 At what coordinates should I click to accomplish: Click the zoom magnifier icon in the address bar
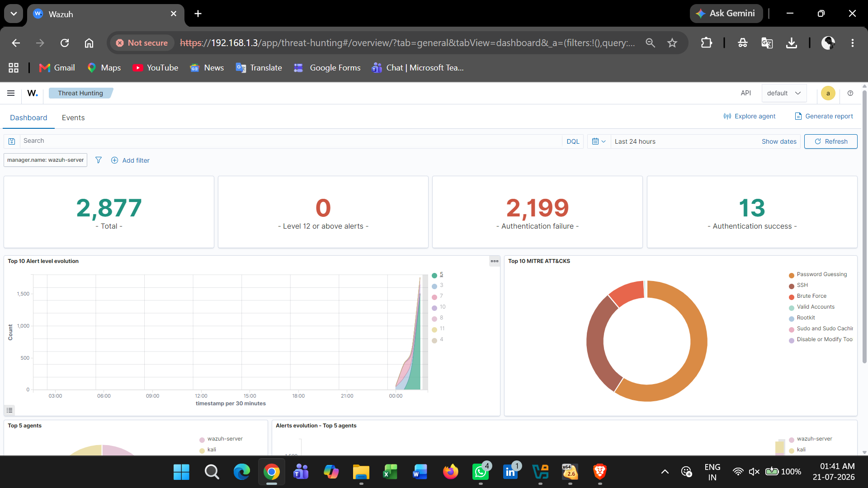click(651, 43)
